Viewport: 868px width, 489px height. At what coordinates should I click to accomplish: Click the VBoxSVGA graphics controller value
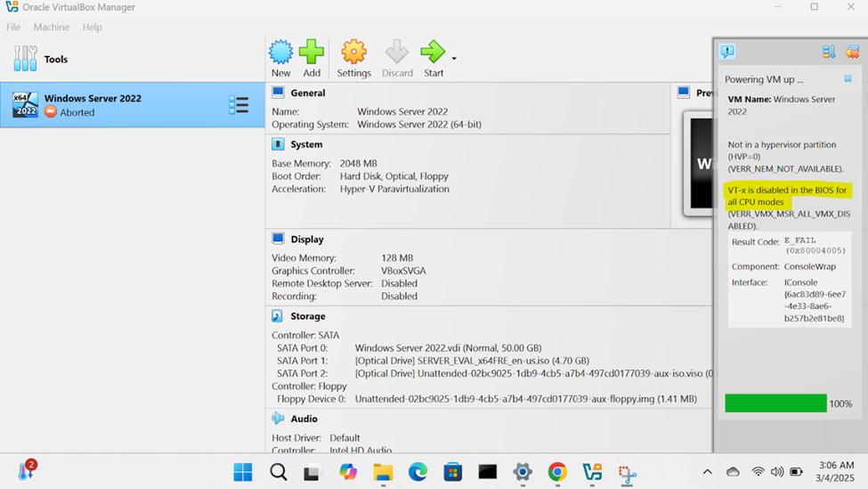pos(403,271)
